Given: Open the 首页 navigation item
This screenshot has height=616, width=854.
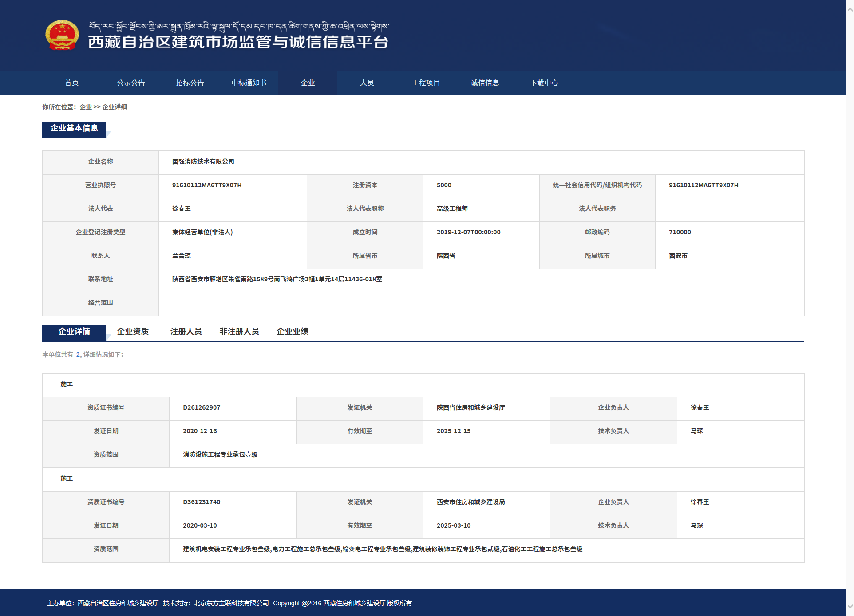Looking at the screenshot, I should tap(71, 83).
